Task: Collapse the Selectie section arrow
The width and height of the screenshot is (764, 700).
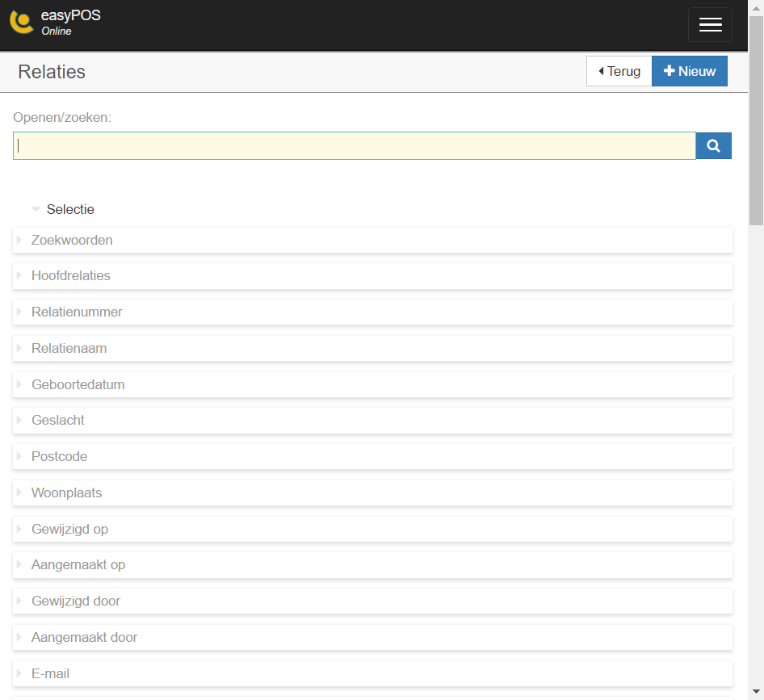Action: [x=36, y=209]
